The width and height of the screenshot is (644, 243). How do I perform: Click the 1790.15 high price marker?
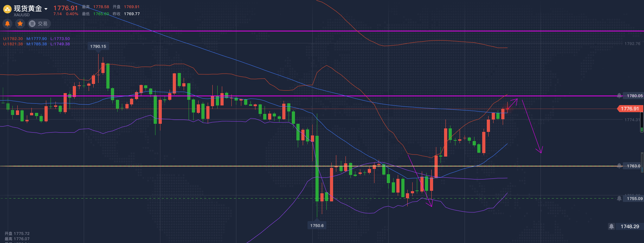click(x=98, y=46)
